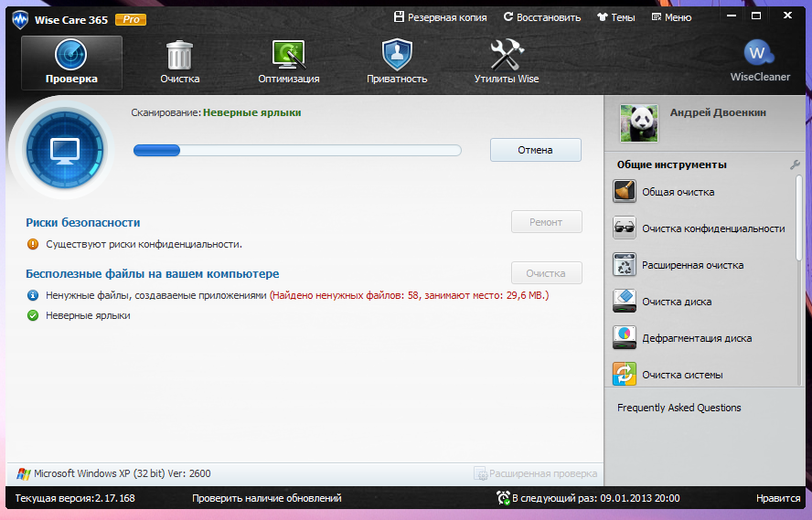Click the alarm clock schedule icon
The height and width of the screenshot is (520, 812).
pos(503,498)
